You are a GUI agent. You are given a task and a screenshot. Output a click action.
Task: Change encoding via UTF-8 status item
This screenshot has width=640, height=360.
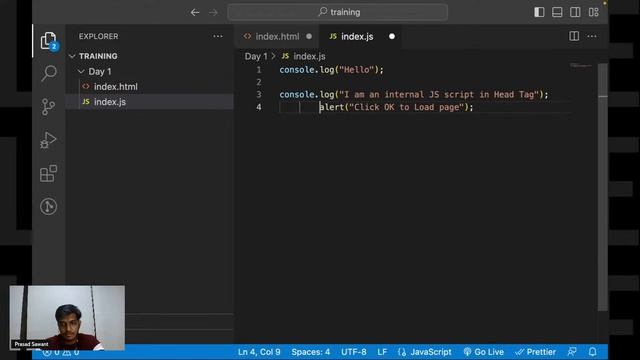coord(353,352)
